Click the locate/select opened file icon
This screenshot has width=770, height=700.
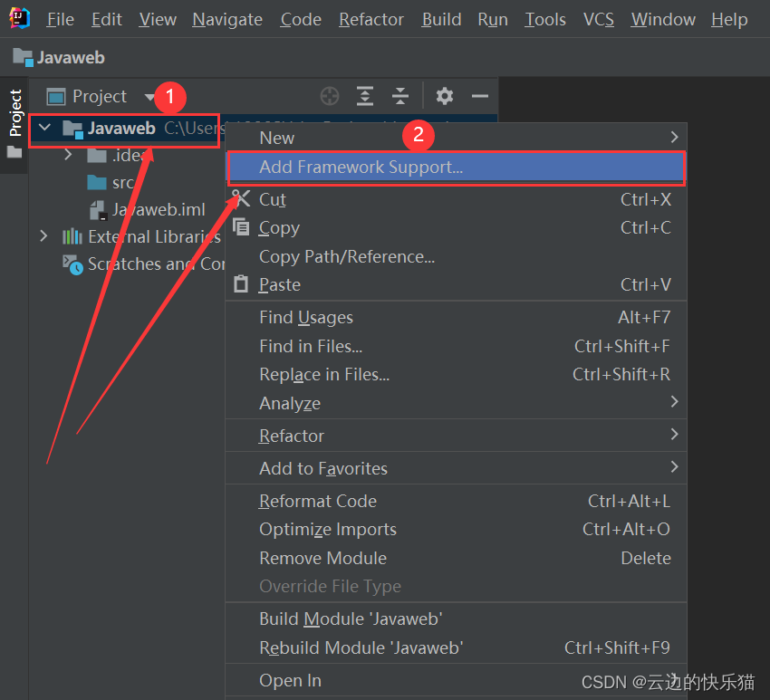(330, 96)
